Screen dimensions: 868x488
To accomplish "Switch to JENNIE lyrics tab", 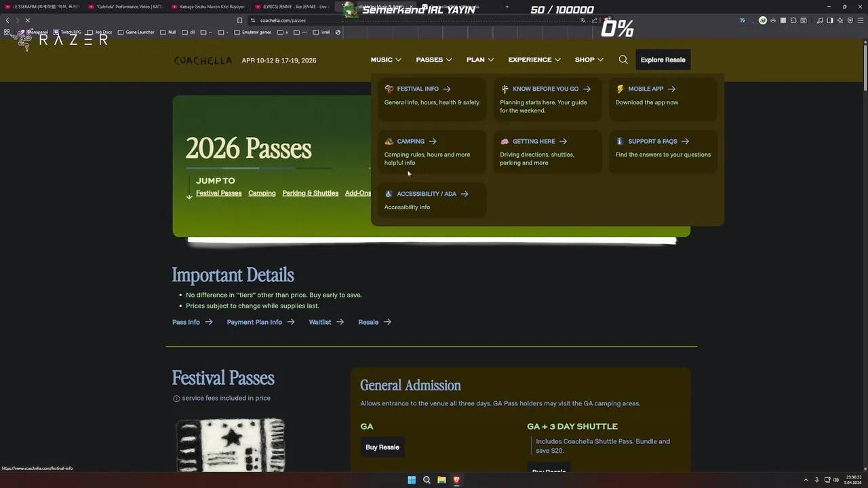I will coord(292,7).
